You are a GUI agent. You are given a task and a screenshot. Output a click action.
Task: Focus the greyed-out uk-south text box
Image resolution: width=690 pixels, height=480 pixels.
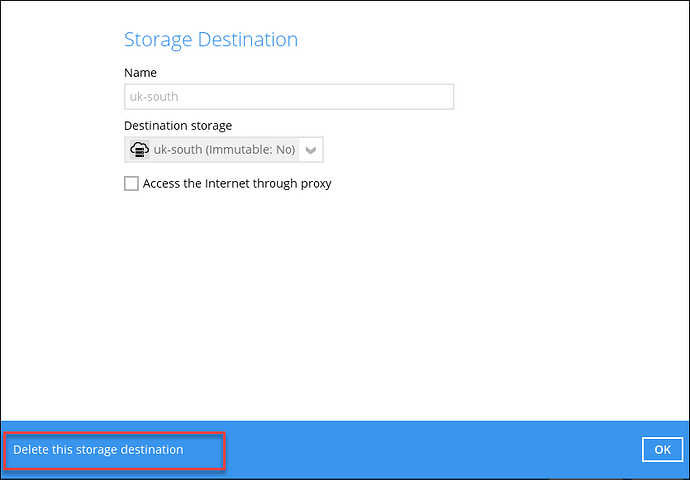pyautogui.click(x=288, y=97)
